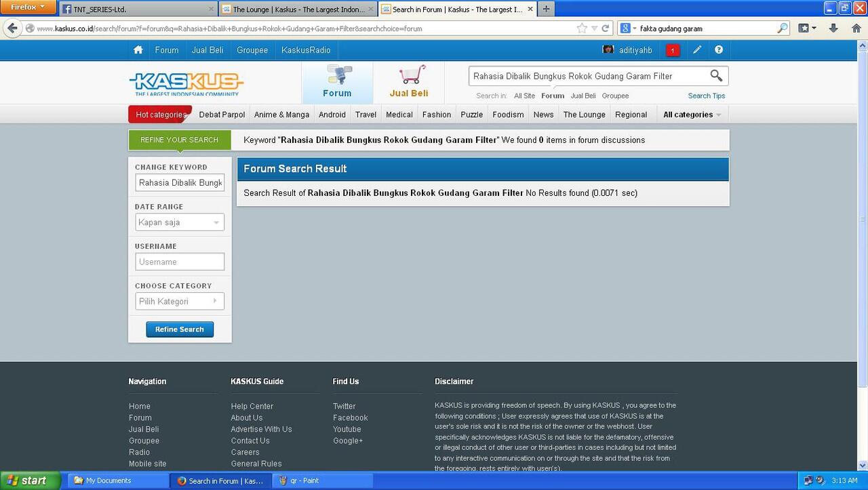Open Forum in the top navigation bar

click(x=167, y=50)
